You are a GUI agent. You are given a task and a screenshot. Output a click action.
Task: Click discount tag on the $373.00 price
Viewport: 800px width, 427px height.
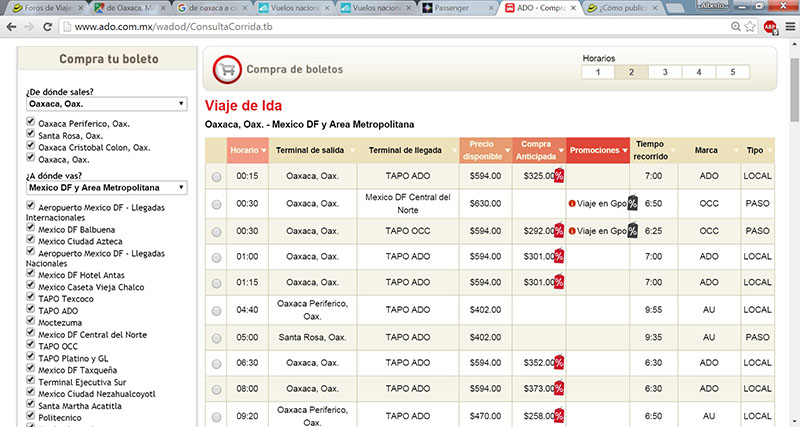559,388
